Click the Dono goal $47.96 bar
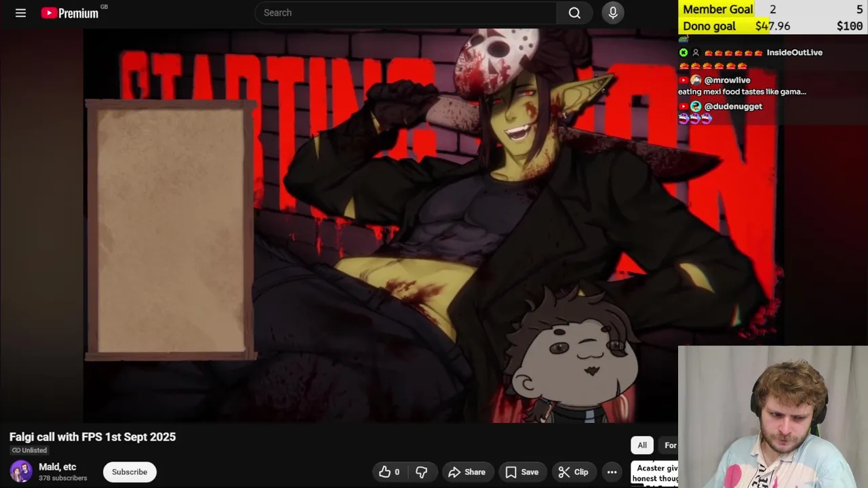 pos(773,26)
